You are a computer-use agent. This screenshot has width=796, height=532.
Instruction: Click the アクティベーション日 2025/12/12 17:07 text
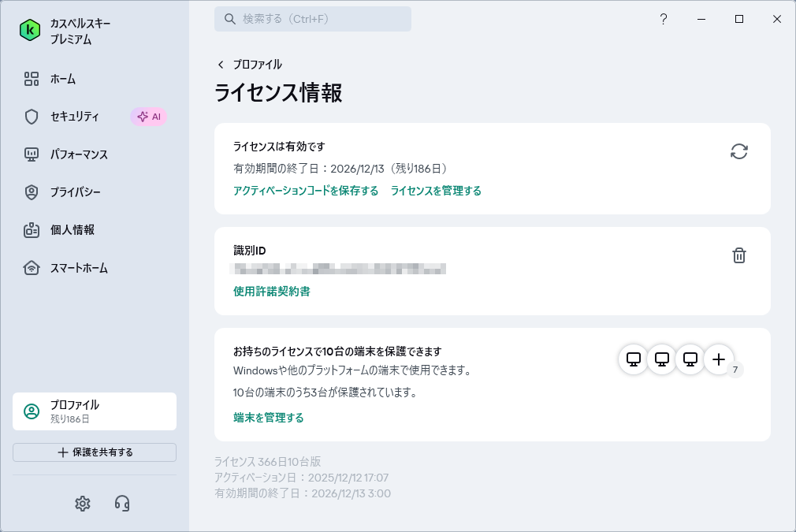coord(302,478)
